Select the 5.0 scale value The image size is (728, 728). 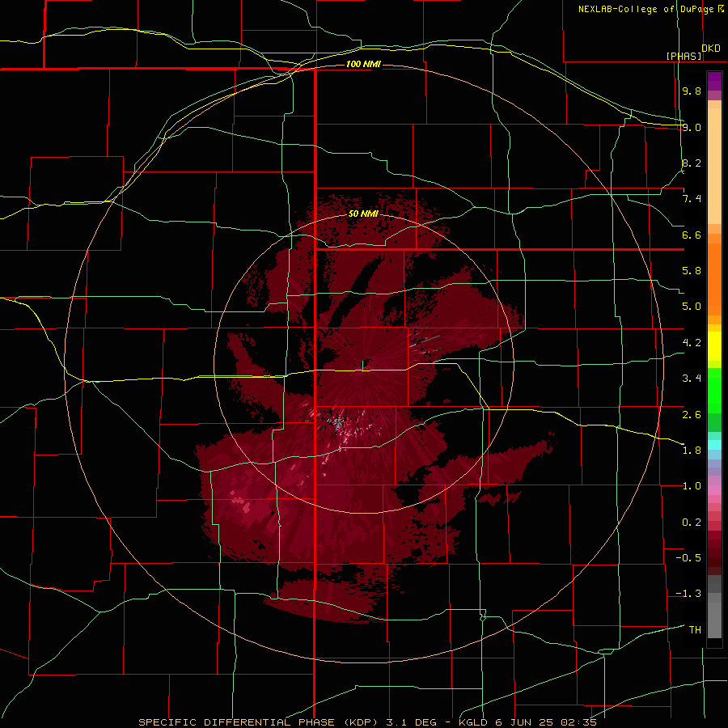(692, 307)
